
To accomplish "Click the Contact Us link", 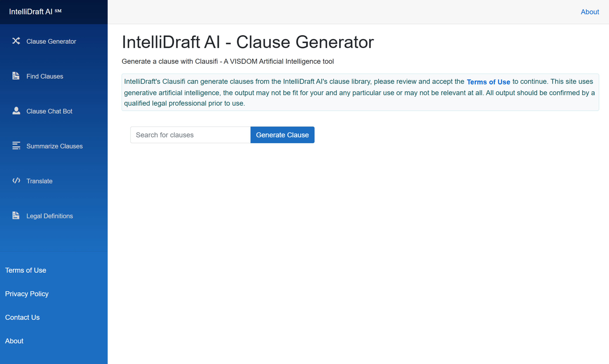I will pyautogui.click(x=22, y=317).
